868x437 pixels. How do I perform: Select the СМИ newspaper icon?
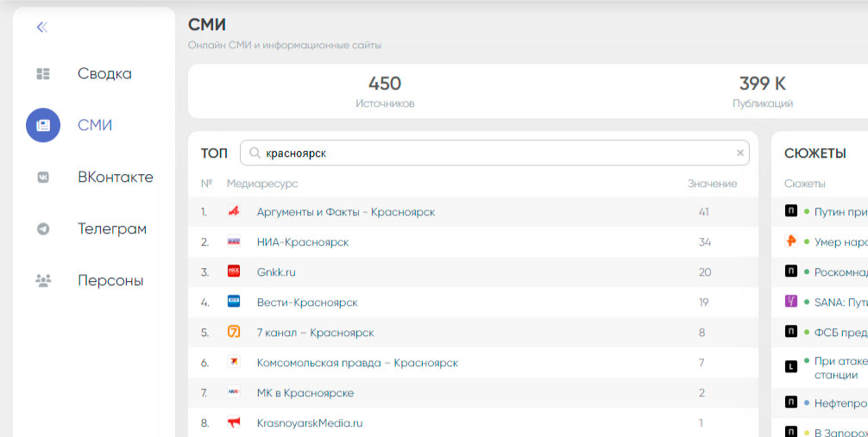pyautogui.click(x=43, y=126)
